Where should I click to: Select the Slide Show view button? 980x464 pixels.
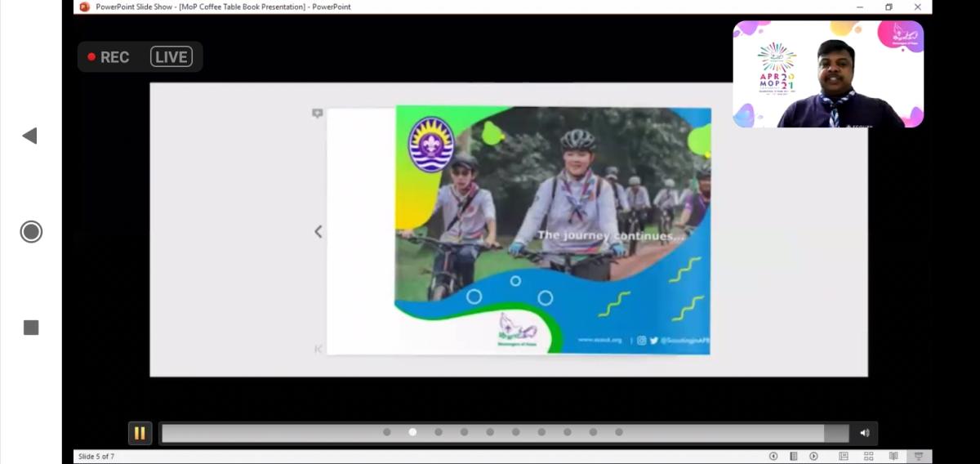point(919,456)
